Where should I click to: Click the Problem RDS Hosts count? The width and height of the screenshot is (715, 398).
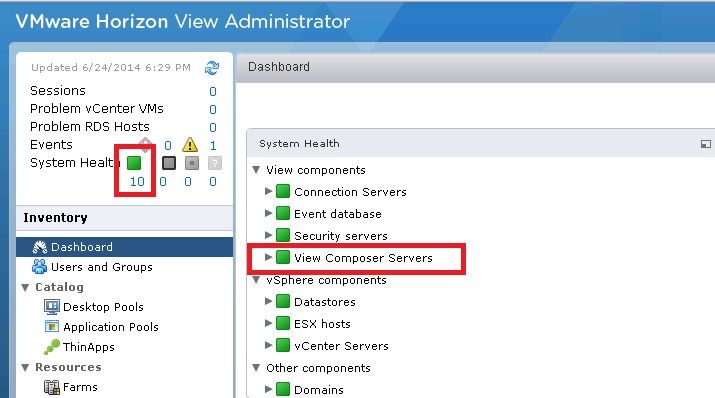pyautogui.click(x=213, y=128)
